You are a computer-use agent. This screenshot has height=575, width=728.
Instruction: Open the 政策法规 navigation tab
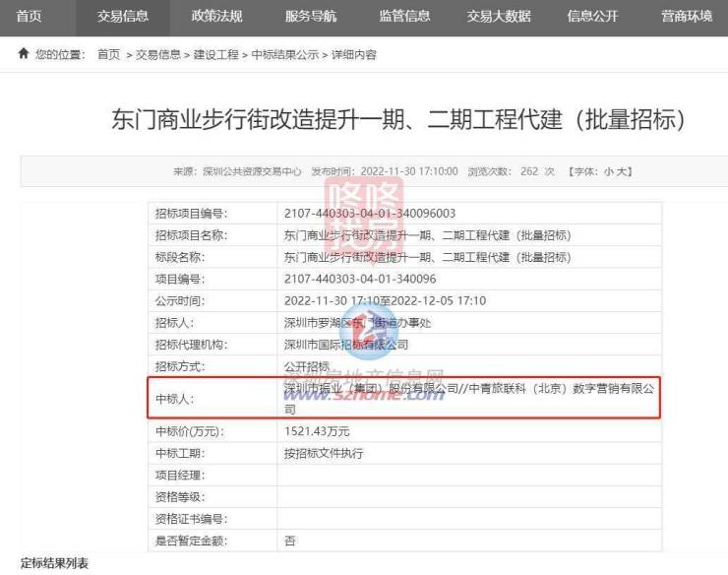216,17
